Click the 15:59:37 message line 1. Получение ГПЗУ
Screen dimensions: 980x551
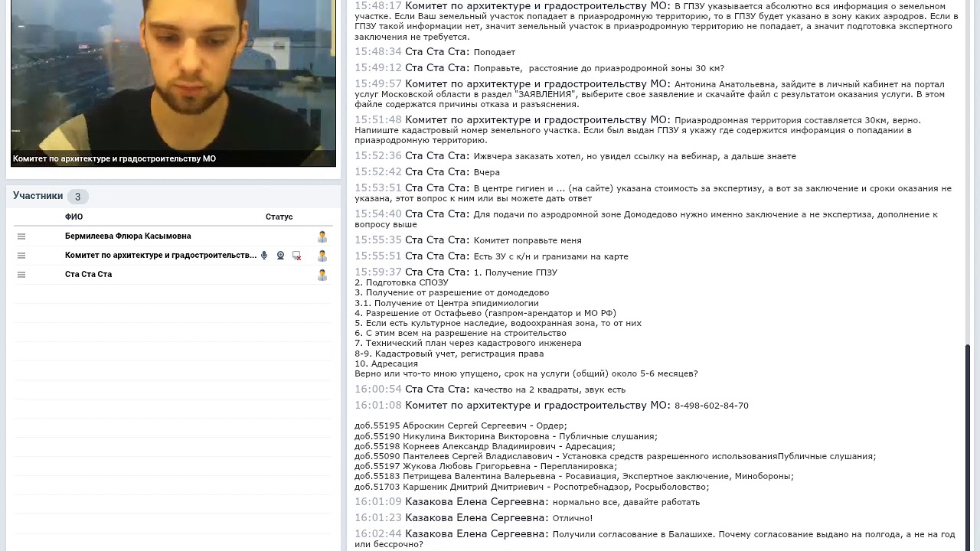[456, 272]
